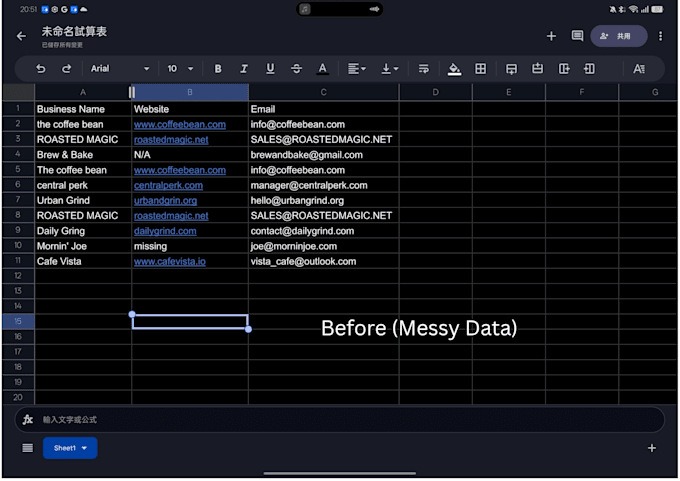Tap the back arrow icon
This screenshot has height=481, width=680.
21,36
